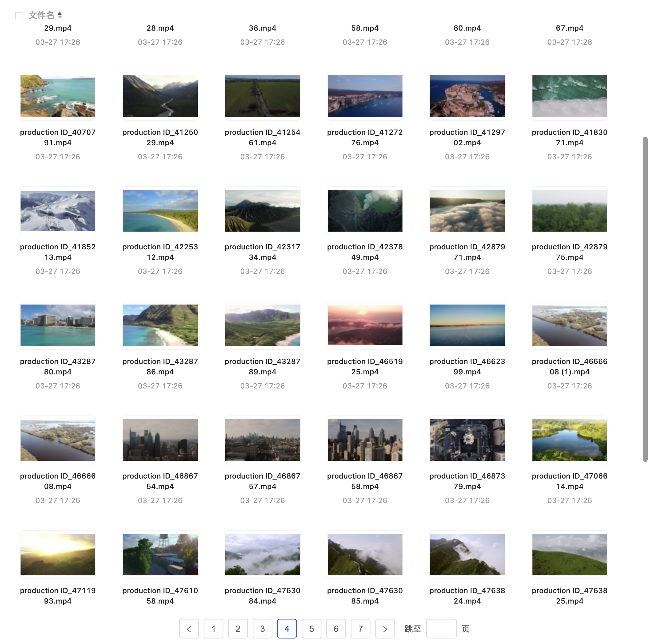Click file name ending 80.mp4 in top row
648x644 pixels.
pos(467,28)
